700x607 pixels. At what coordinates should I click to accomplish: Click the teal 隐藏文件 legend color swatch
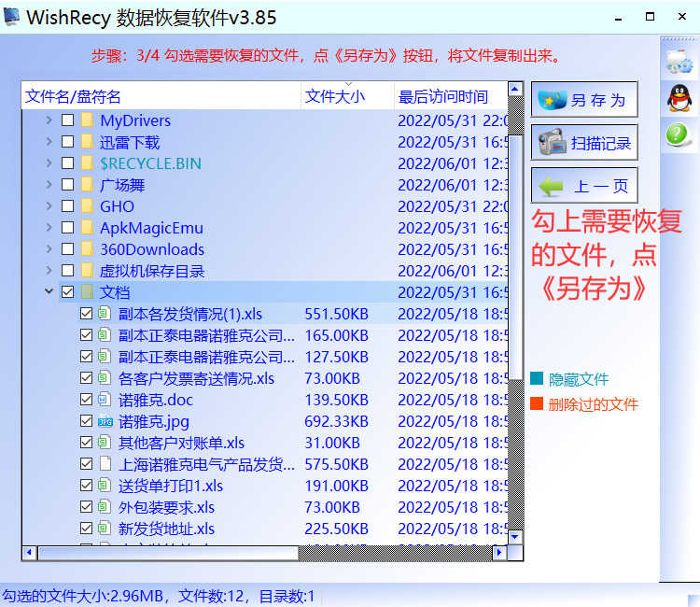[x=537, y=378]
